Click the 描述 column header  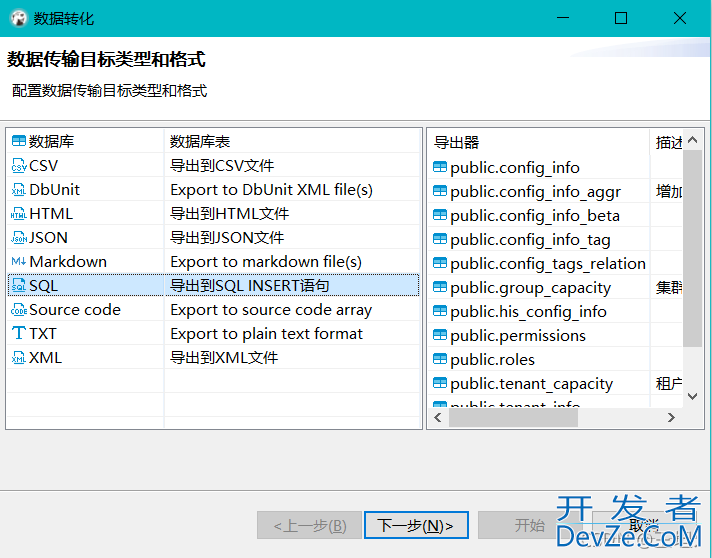click(667, 143)
